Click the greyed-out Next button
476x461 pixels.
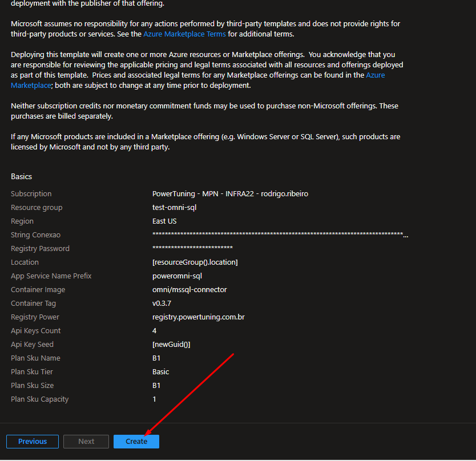pyautogui.click(x=86, y=441)
